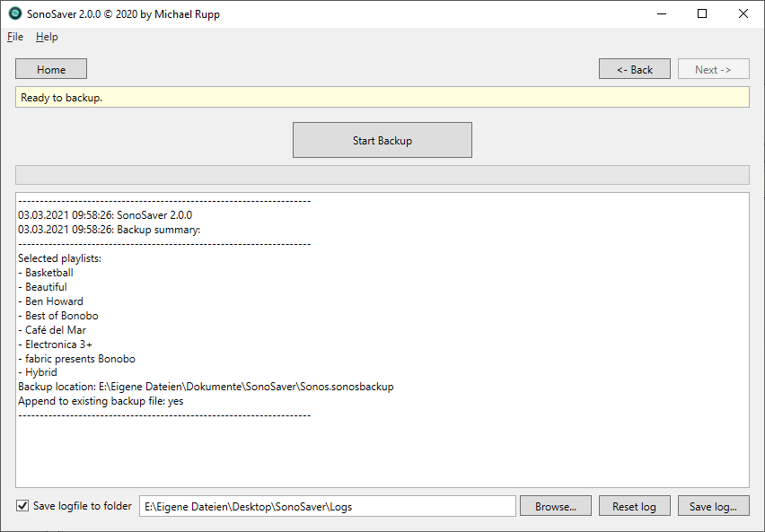
Task: Click the logfile path input field
Action: tap(328, 505)
